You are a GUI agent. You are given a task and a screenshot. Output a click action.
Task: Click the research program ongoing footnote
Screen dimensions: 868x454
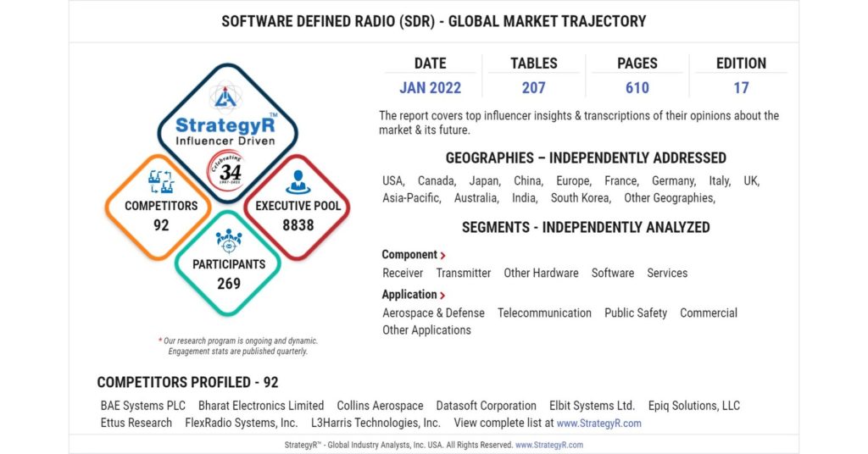point(238,346)
